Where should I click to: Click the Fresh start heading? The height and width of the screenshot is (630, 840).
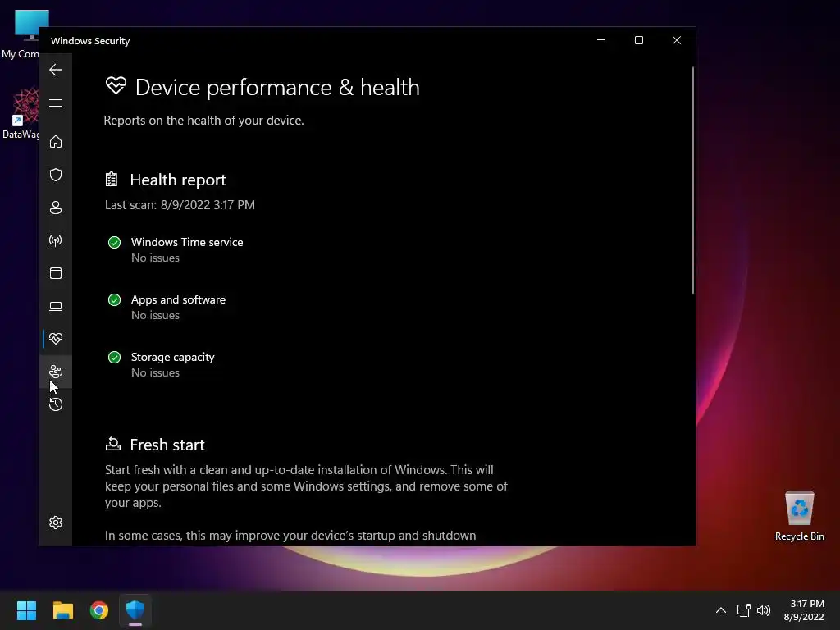point(167,445)
